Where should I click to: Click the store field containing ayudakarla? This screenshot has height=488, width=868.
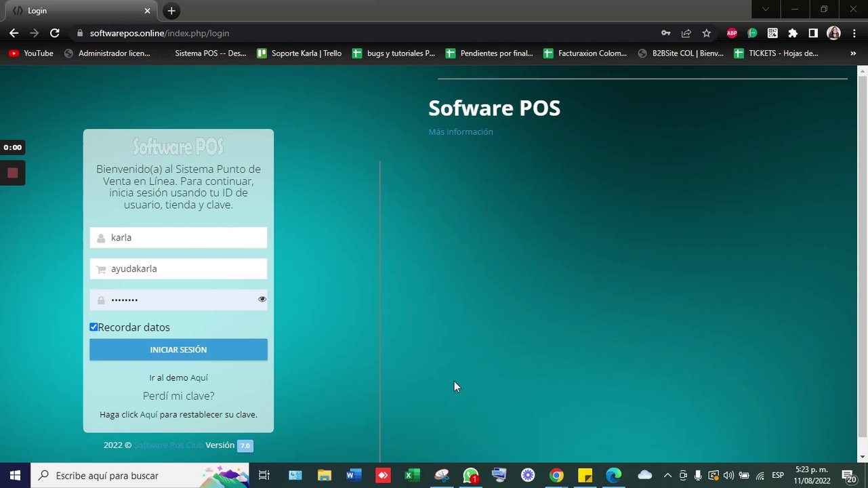click(x=178, y=268)
